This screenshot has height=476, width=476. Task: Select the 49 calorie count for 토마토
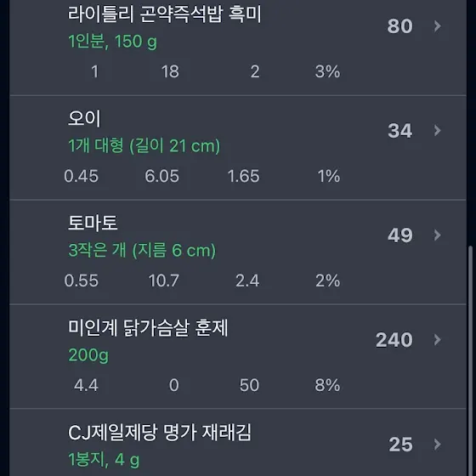399,235
